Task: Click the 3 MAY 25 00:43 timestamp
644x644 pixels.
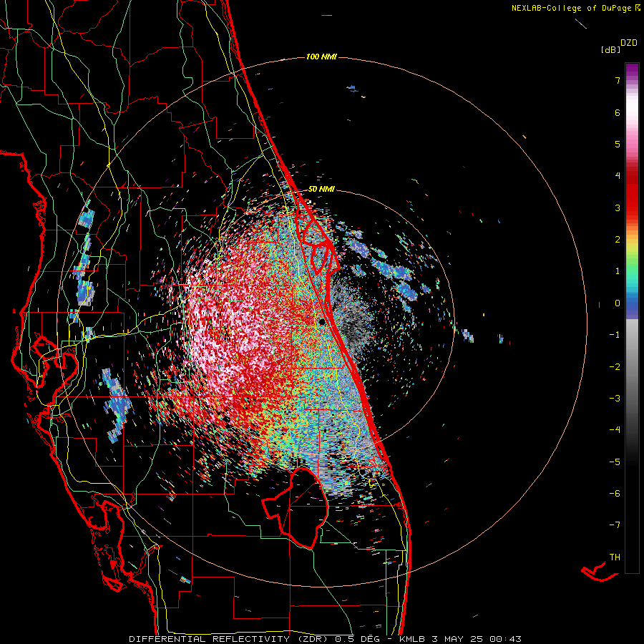Action: coord(477,639)
